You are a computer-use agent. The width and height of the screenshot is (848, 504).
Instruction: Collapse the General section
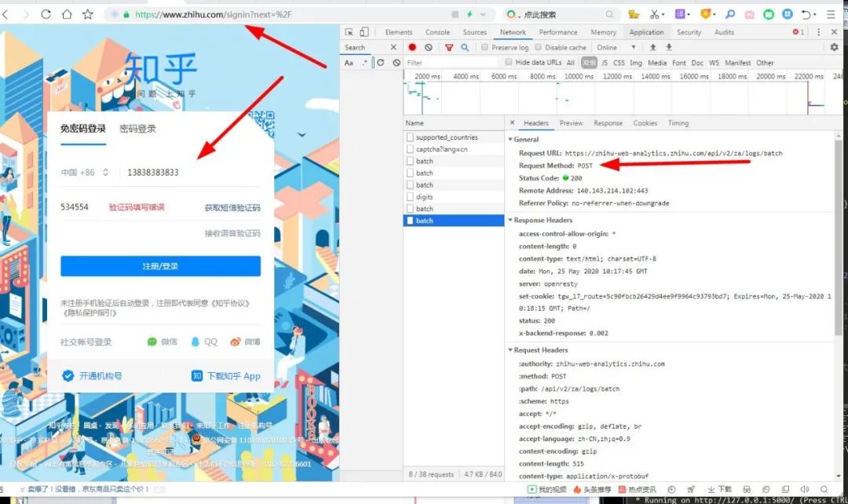510,140
